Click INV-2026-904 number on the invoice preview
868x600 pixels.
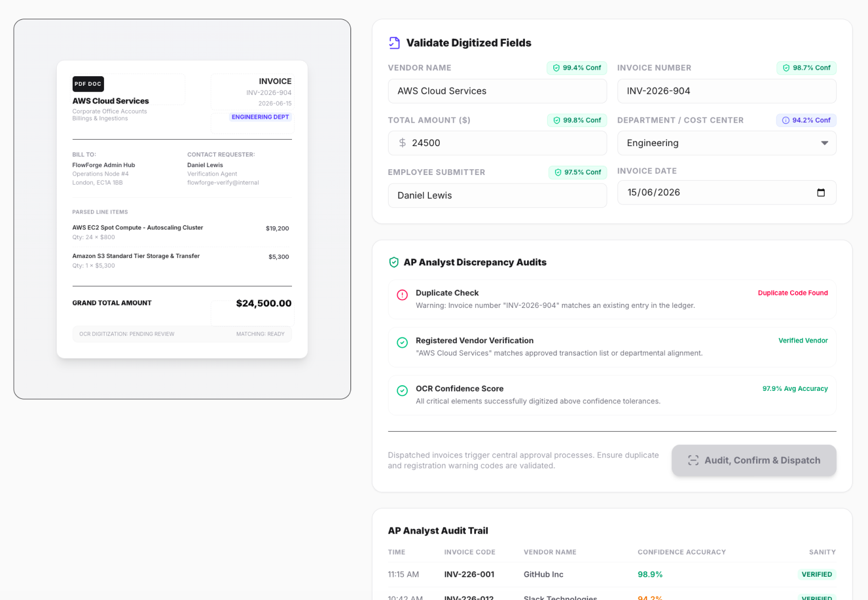click(269, 93)
